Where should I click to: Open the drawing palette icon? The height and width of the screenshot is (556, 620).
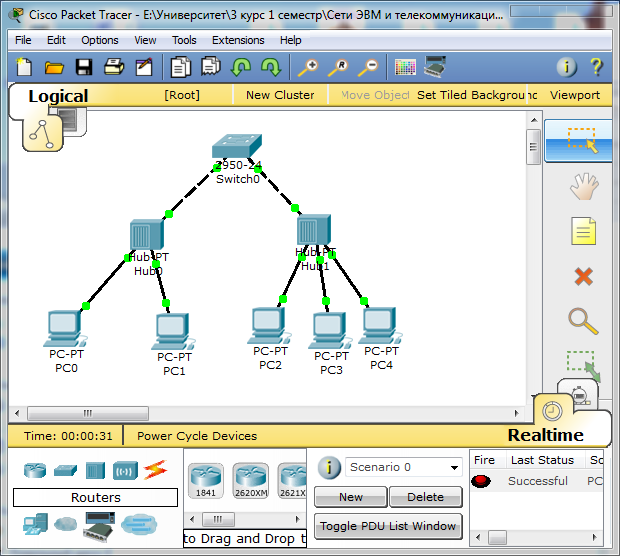pos(405,67)
